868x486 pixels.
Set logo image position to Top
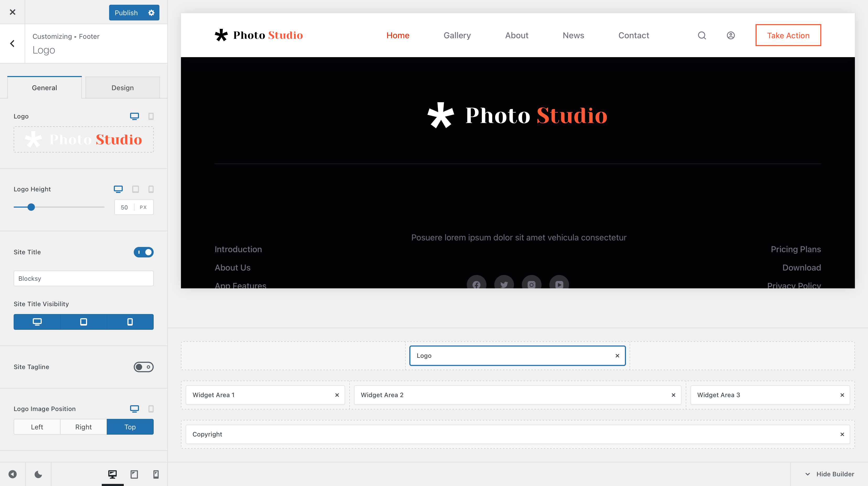(x=130, y=427)
